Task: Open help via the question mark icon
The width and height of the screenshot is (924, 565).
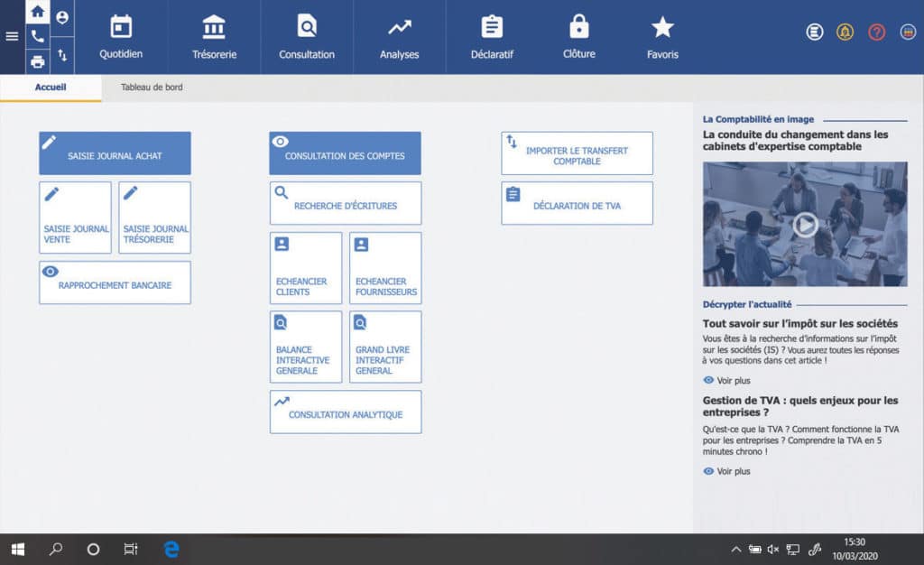Action: (x=875, y=32)
